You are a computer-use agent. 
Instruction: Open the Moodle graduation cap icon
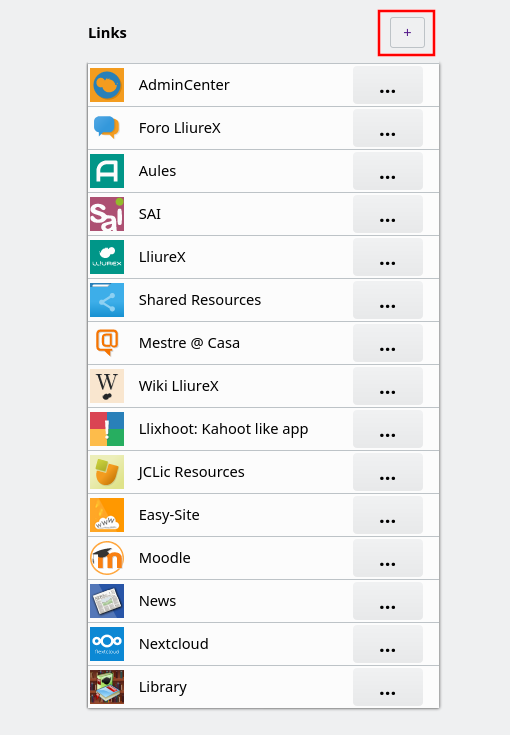(107, 558)
